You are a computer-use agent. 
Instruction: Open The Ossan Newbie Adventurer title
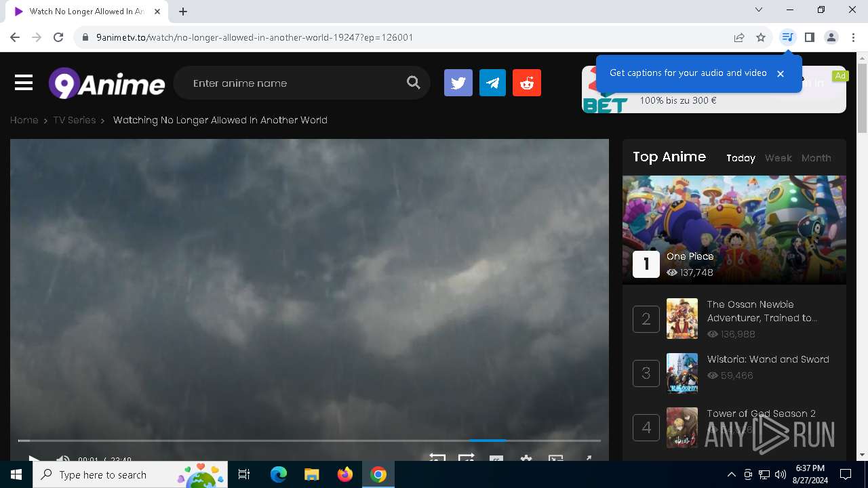coord(762,311)
